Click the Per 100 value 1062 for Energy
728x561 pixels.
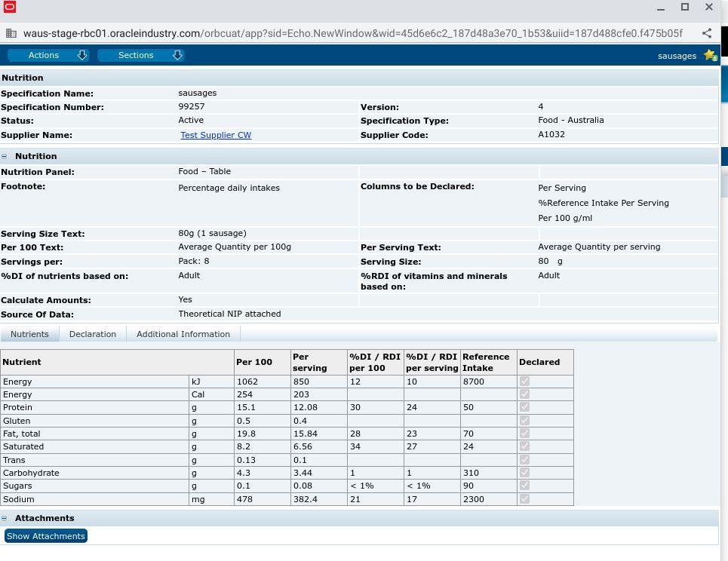pyautogui.click(x=247, y=382)
